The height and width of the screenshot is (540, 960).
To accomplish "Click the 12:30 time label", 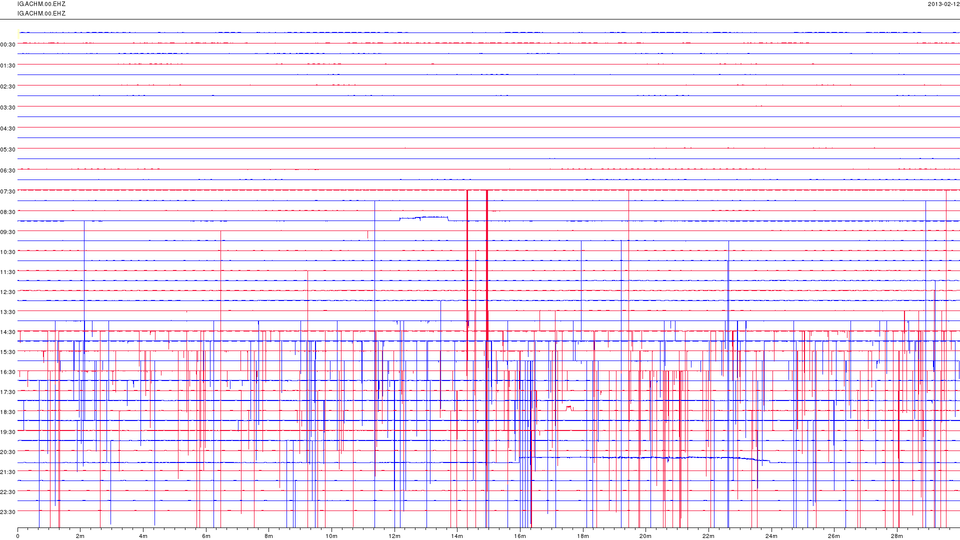I will tap(8, 292).
